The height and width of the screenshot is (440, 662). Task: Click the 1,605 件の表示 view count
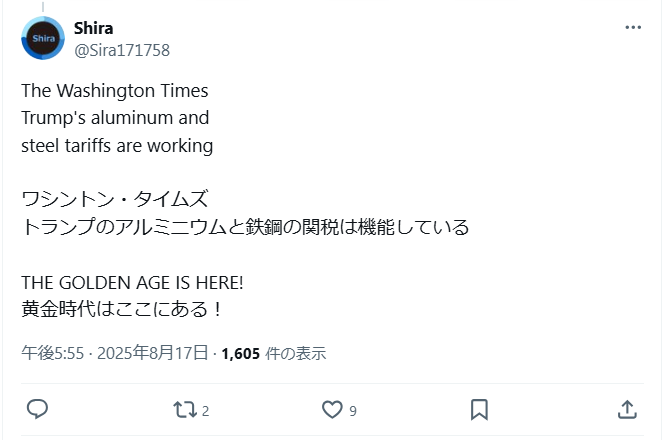(x=273, y=353)
